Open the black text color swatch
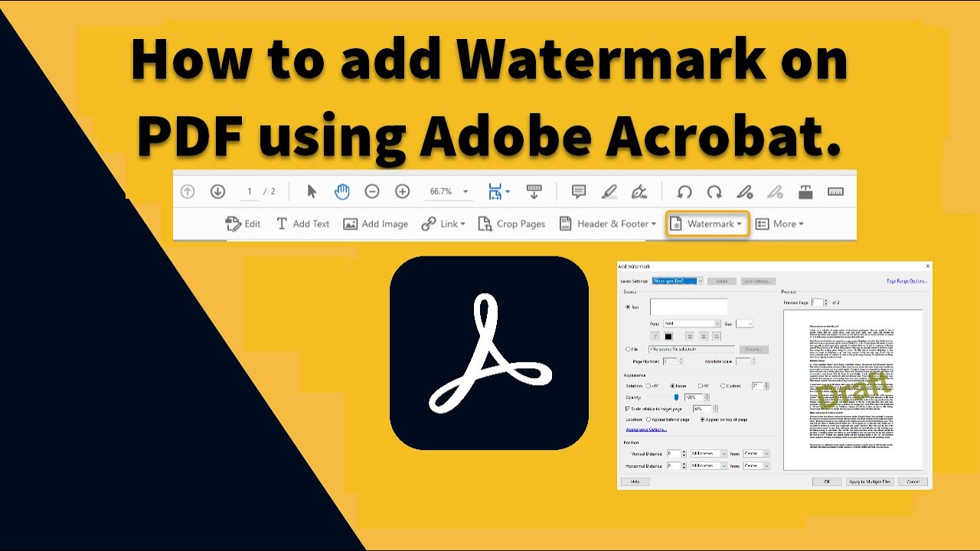The height and width of the screenshot is (551, 980). point(668,336)
